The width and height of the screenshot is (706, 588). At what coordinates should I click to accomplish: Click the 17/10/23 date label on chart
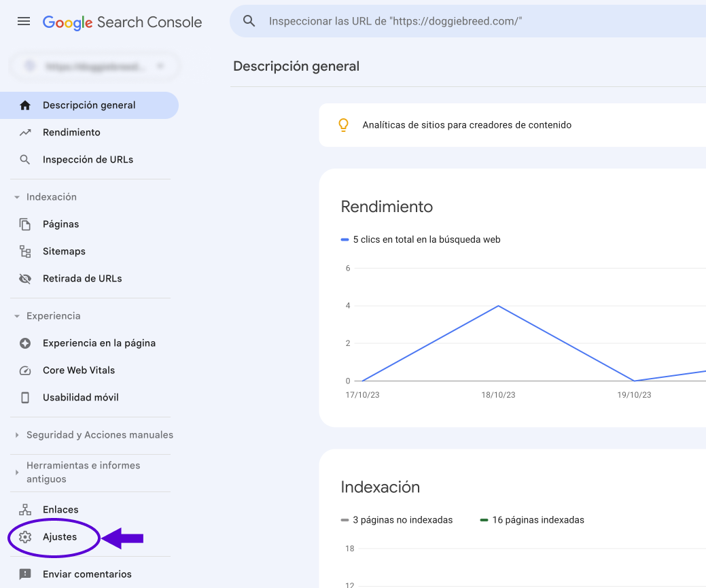point(362,395)
